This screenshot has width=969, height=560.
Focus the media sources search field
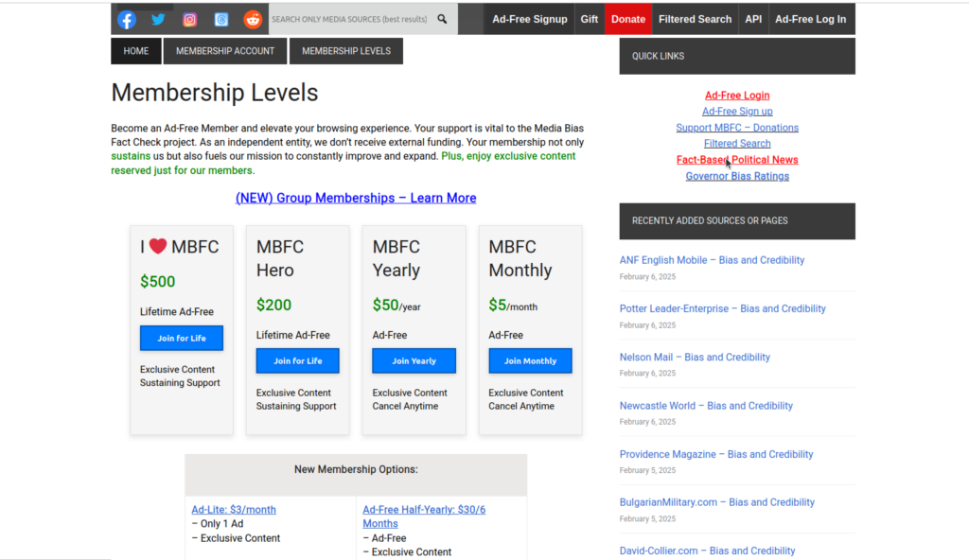[x=348, y=19]
